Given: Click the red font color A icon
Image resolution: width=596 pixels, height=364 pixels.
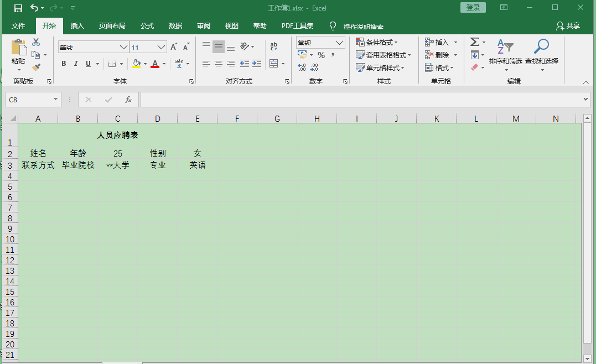Looking at the screenshot, I should (x=155, y=64).
